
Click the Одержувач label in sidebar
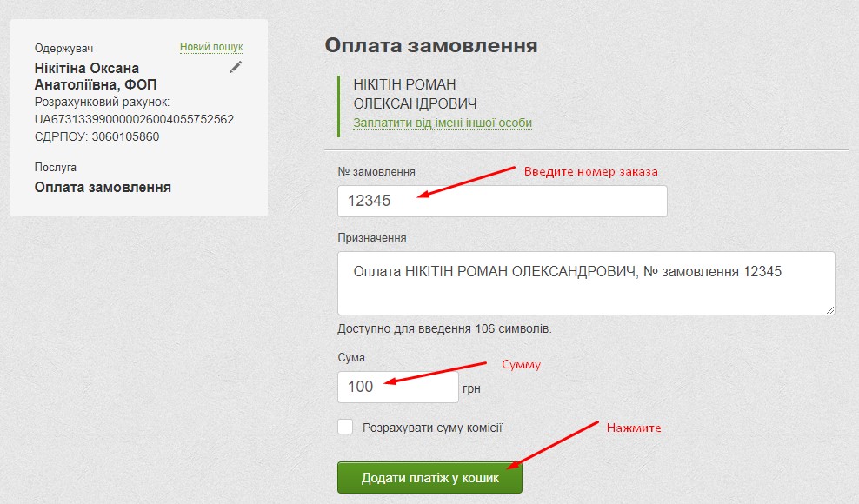[x=64, y=48]
